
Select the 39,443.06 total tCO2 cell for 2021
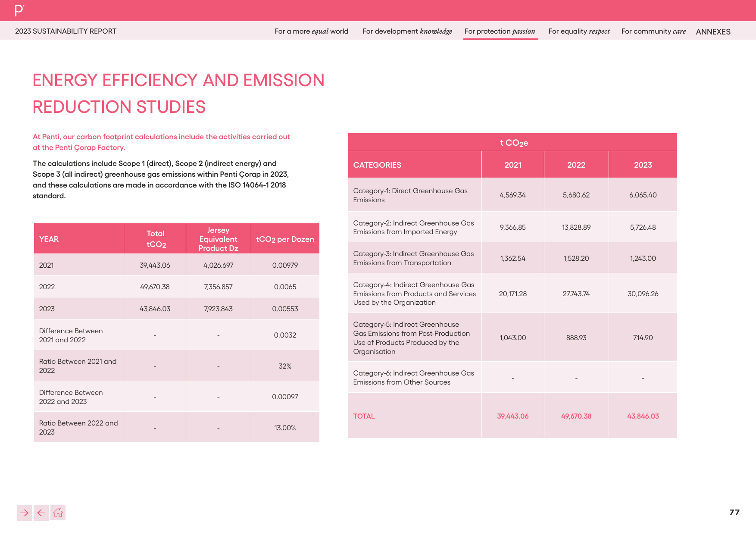(x=155, y=265)
